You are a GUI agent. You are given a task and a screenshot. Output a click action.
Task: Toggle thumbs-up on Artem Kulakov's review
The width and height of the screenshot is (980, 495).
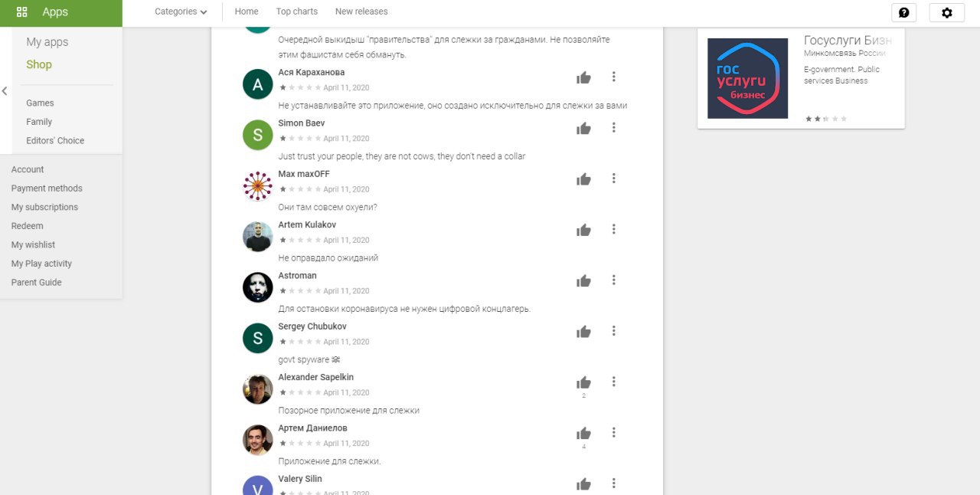[583, 230]
